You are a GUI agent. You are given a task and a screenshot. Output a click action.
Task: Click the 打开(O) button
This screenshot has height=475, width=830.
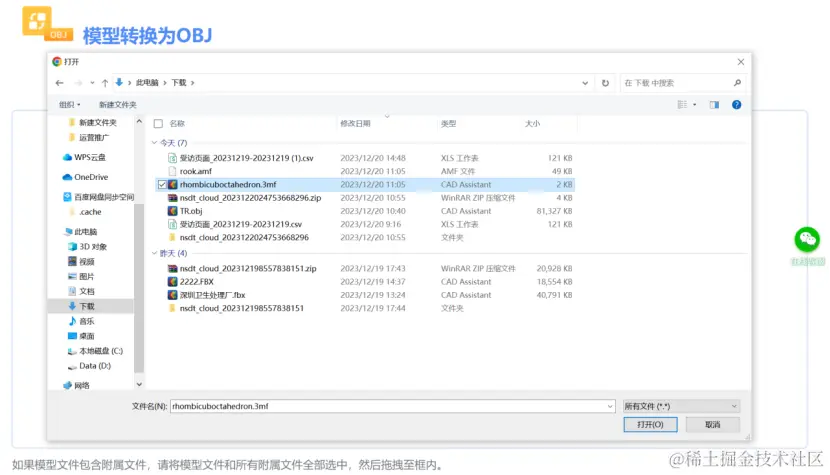tap(651, 425)
